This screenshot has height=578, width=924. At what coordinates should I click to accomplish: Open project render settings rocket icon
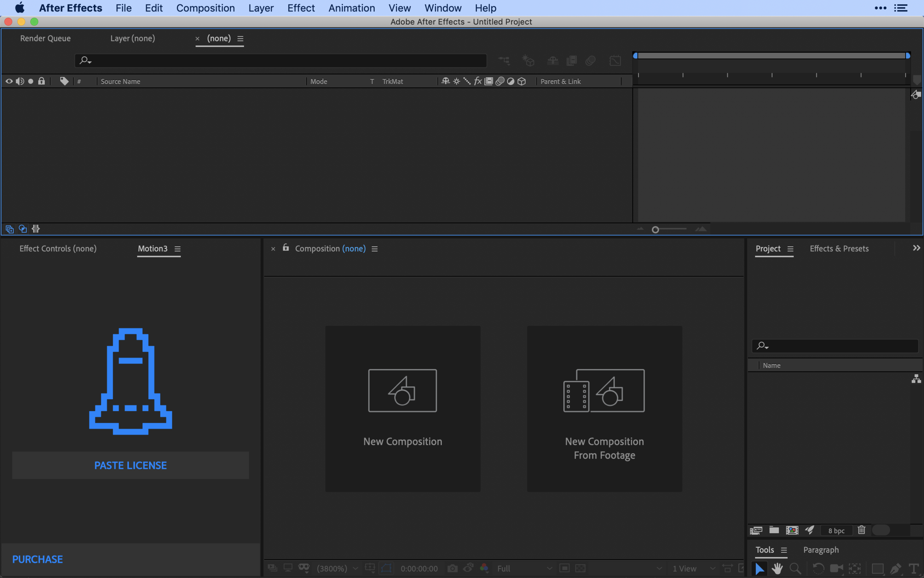coord(809,530)
